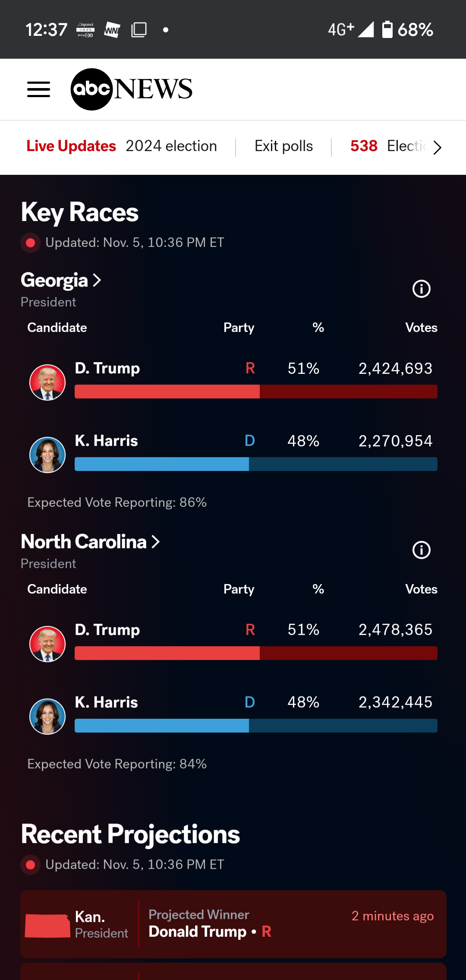Tap Trump's photo in Georgia race
This screenshot has height=980, width=466.
click(x=47, y=383)
